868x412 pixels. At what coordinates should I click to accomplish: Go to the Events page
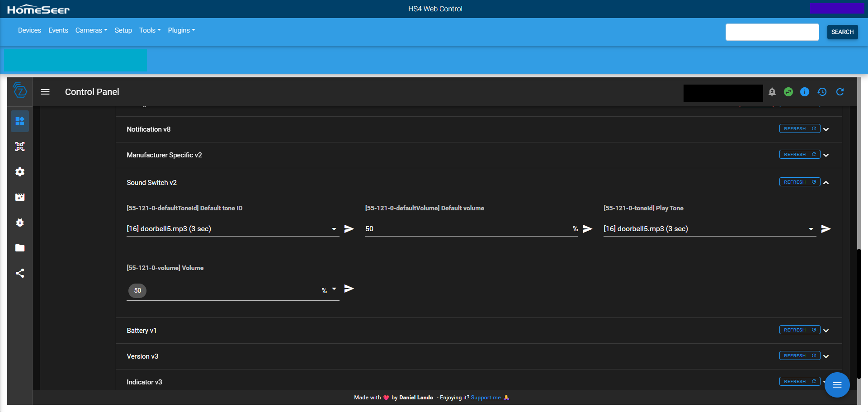pos(58,30)
